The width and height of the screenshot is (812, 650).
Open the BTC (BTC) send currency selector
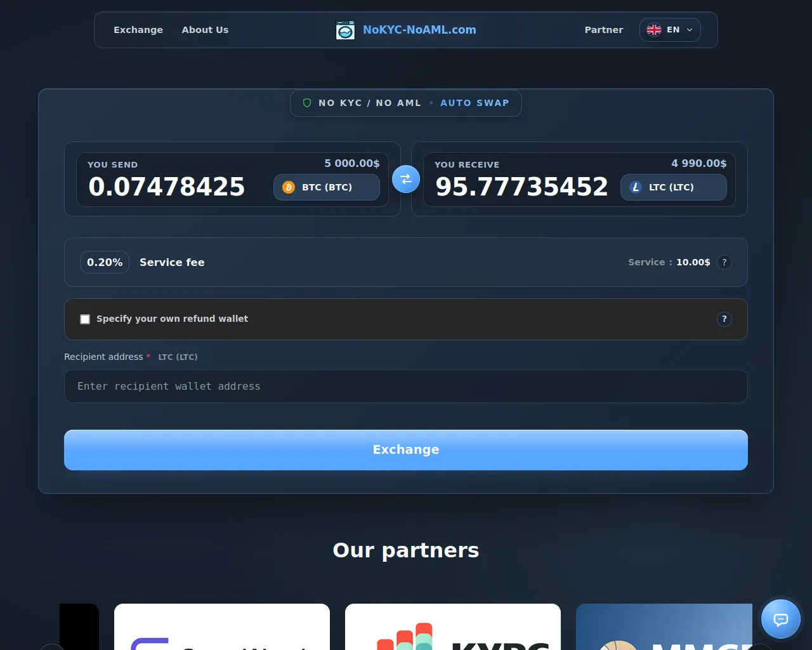click(x=327, y=187)
